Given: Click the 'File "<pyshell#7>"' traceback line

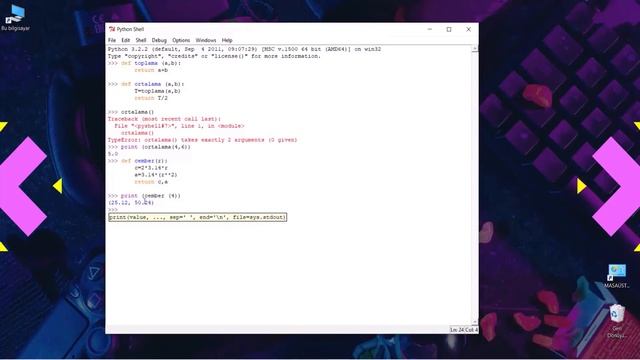Looking at the screenshot, I should [179, 126].
